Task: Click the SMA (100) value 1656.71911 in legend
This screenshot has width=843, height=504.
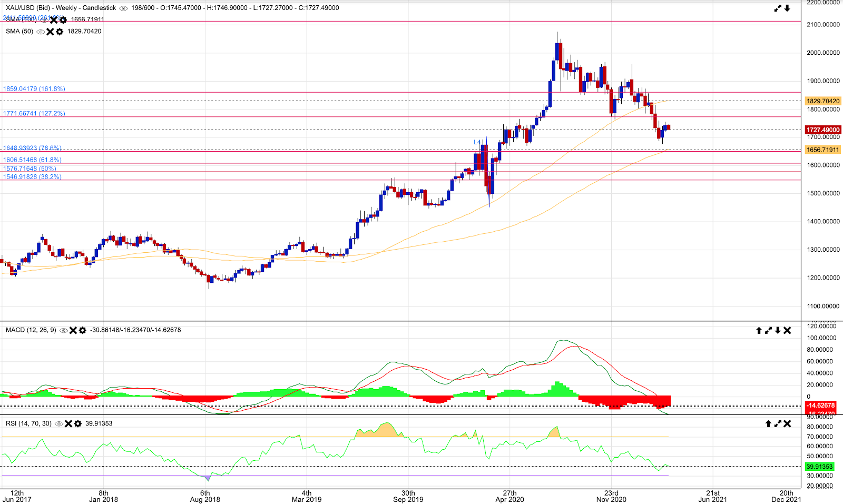Action: click(88, 20)
